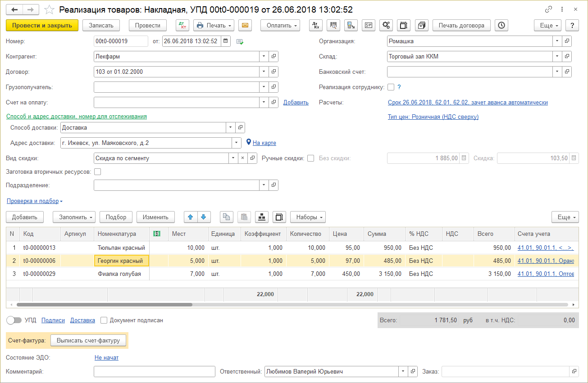Click the clock icon beside Печать договора

(x=501, y=25)
